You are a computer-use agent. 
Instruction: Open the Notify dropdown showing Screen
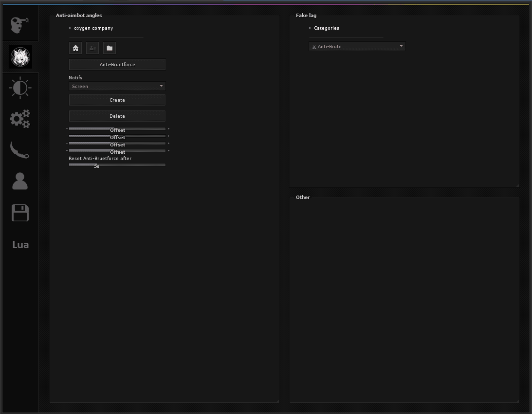click(117, 86)
